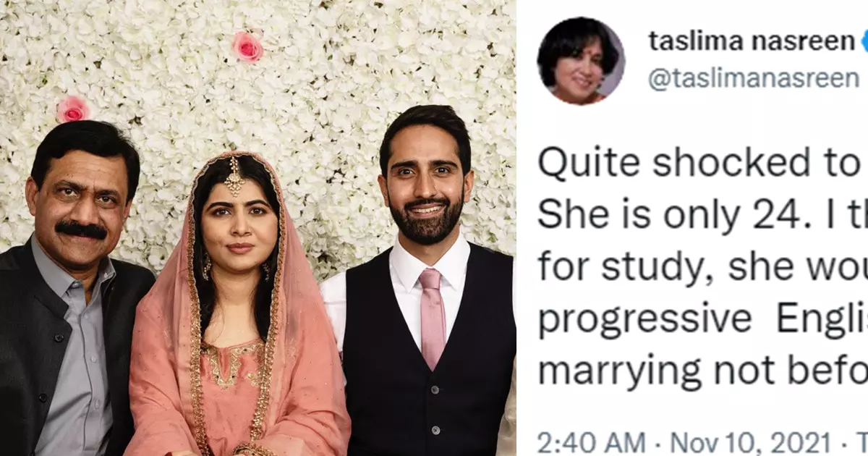Click the mustache of the man on left

(82, 230)
